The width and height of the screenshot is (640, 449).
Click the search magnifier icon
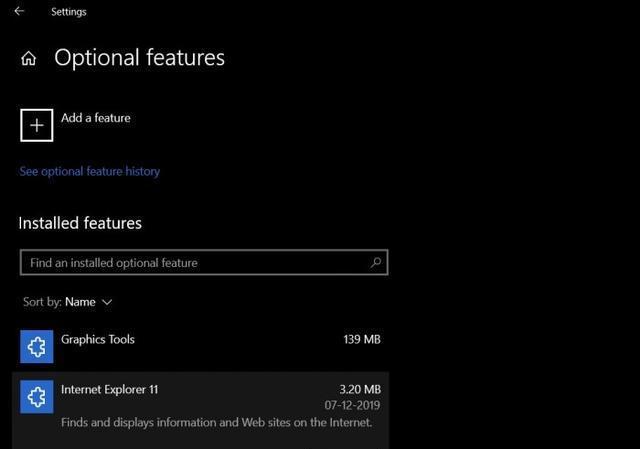tap(376, 262)
